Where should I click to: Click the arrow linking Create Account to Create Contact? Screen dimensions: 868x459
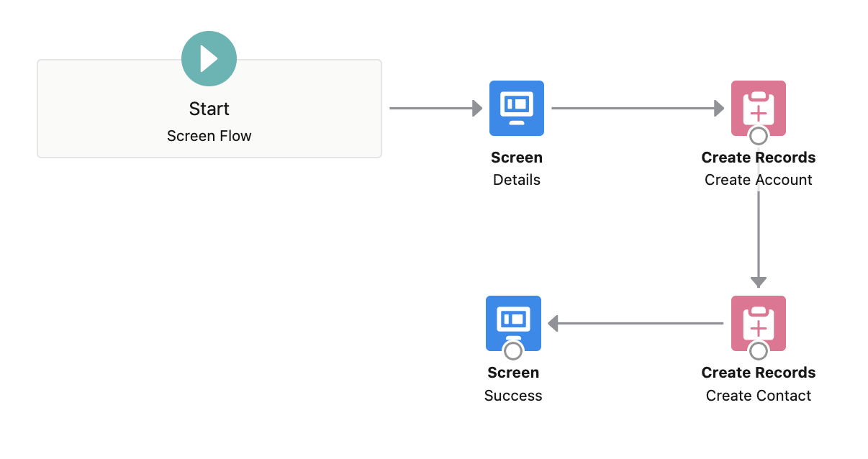[x=758, y=237]
